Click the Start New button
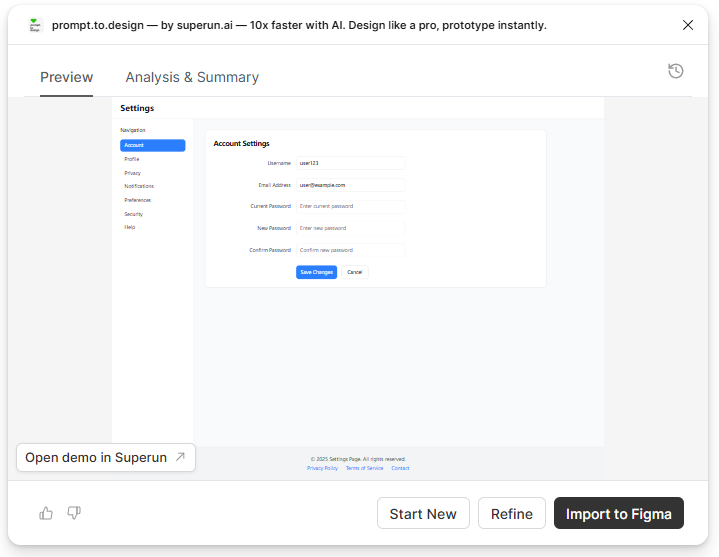Viewport: 719px width, 557px height. pyautogui.click(x=423, y=513)
